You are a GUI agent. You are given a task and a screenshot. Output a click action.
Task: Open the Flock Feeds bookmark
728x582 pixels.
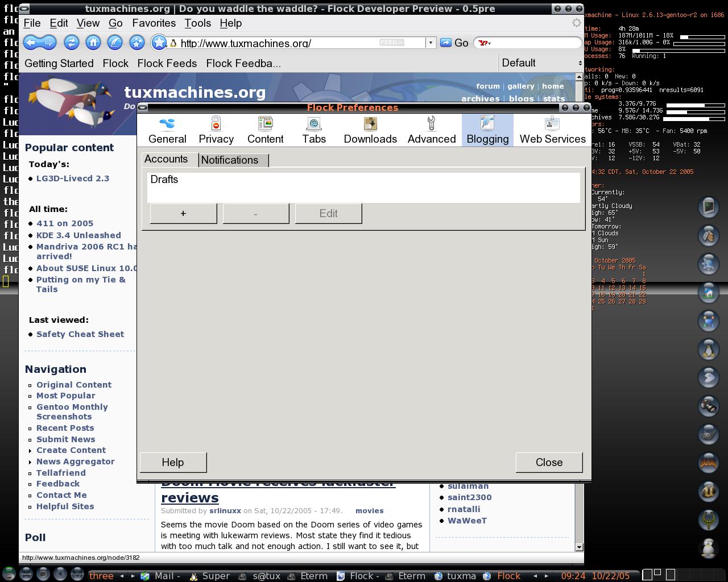(167, 63)
